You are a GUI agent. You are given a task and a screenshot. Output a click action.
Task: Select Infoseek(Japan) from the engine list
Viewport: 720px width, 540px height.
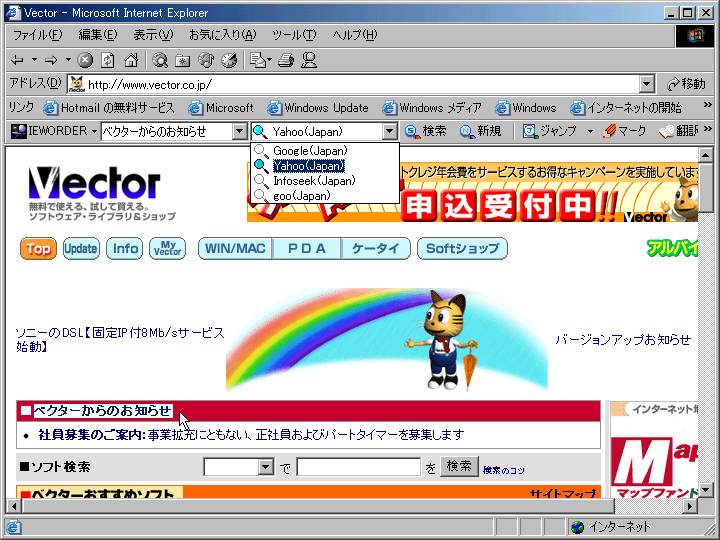[325, 180]
